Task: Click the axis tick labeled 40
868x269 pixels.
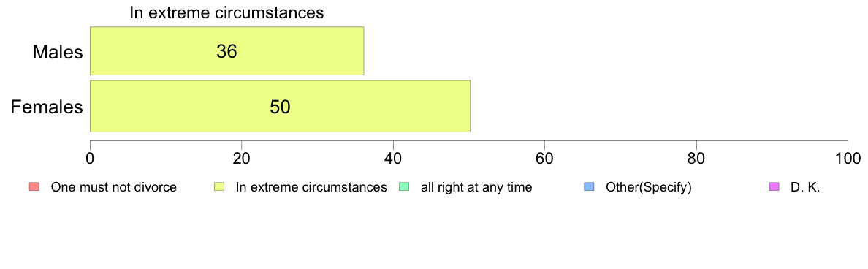Action: point(393,158)
